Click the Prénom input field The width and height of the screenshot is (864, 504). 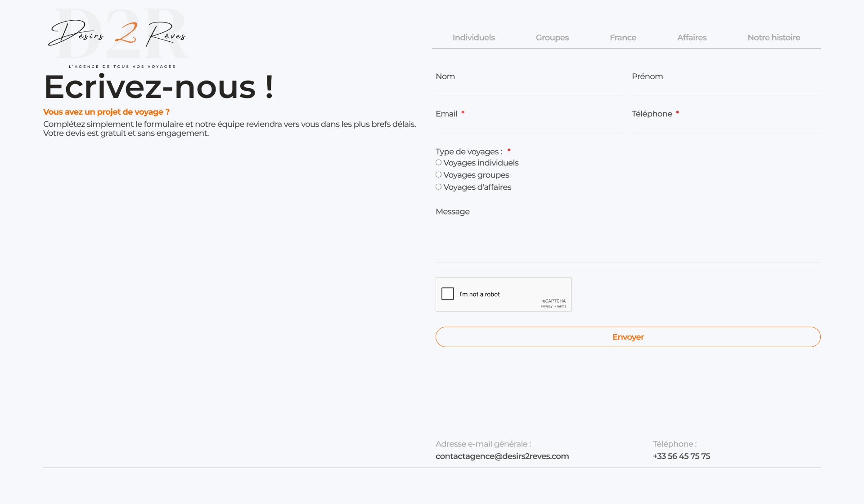726,86
